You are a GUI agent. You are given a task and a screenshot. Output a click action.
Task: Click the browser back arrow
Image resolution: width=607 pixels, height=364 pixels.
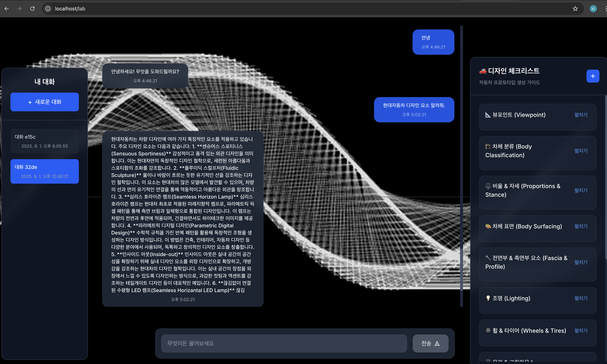pyautogui.click(x=7, y=9)
